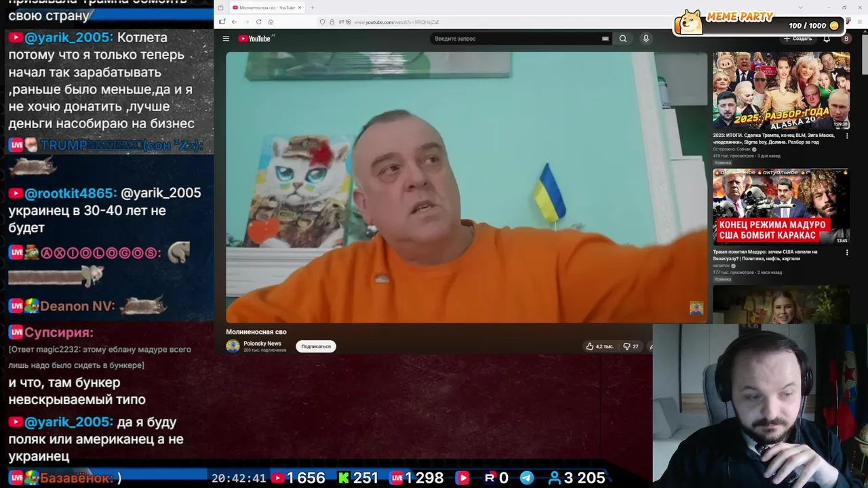This screenshot has height=488, width=868.
Task: Click the workspaces icon left of the tab
Action: click(220, 7)
